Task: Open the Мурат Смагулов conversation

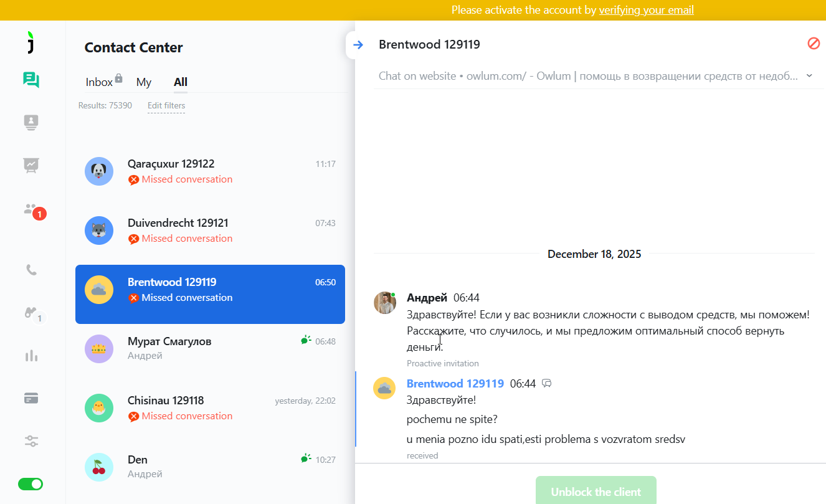Action: click(210, 349)
